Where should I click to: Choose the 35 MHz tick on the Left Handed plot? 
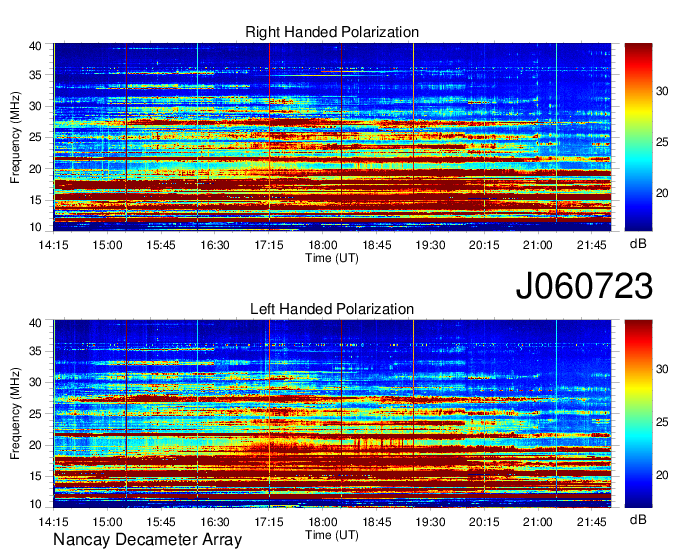(x=35, y=351)
